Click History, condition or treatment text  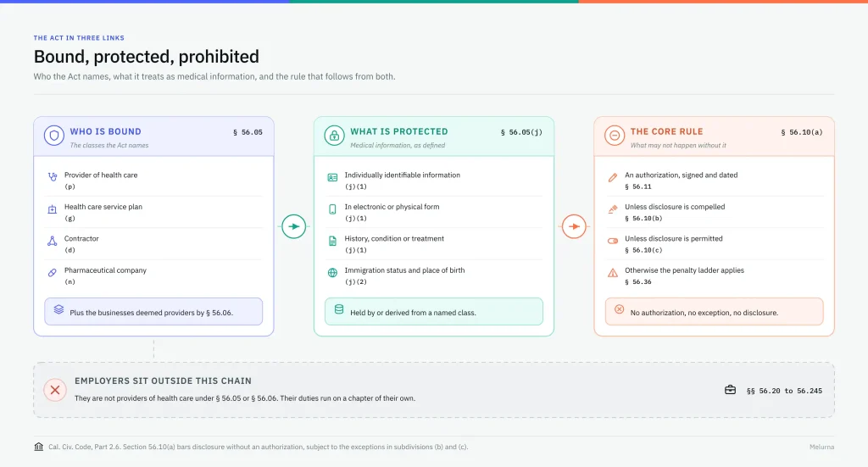coord(394,238)
